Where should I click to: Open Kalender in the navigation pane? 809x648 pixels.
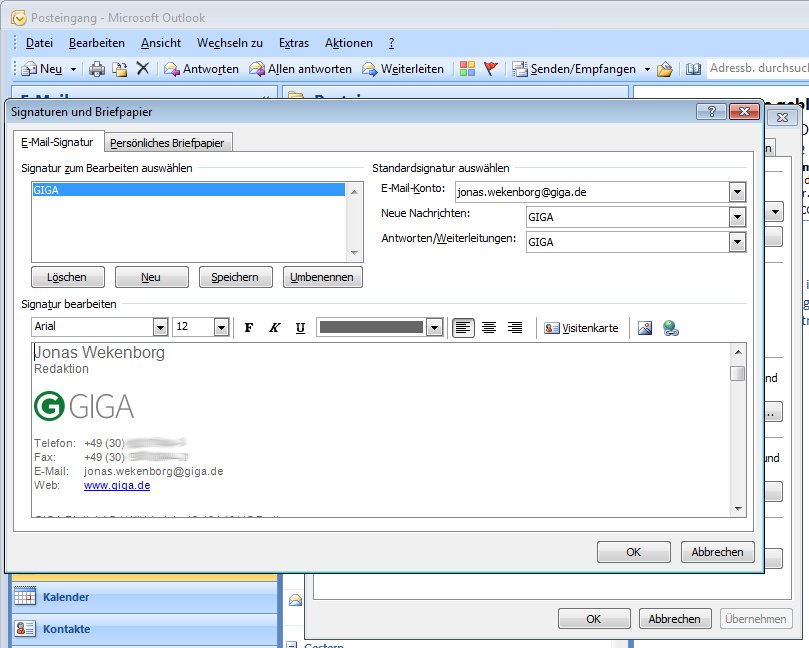pos(144,597)
